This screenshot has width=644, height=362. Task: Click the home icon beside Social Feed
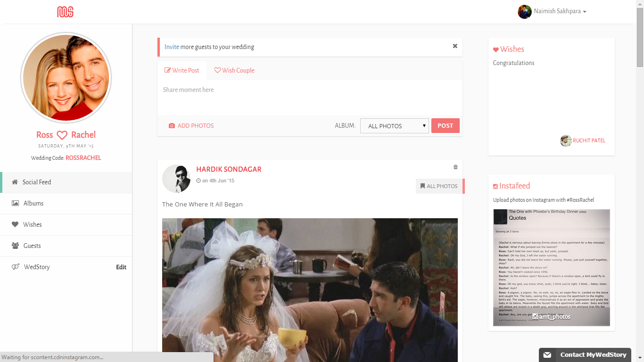[15, 182]
